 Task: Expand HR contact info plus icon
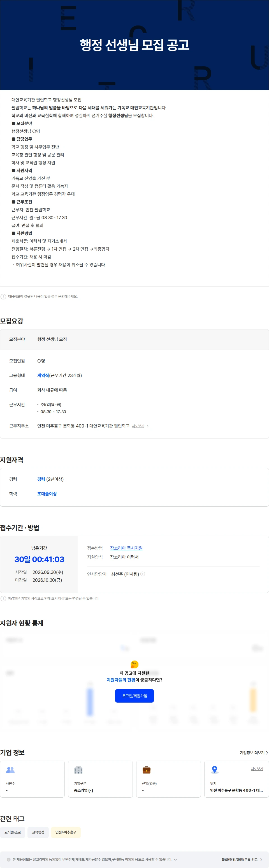coord(143,574)
